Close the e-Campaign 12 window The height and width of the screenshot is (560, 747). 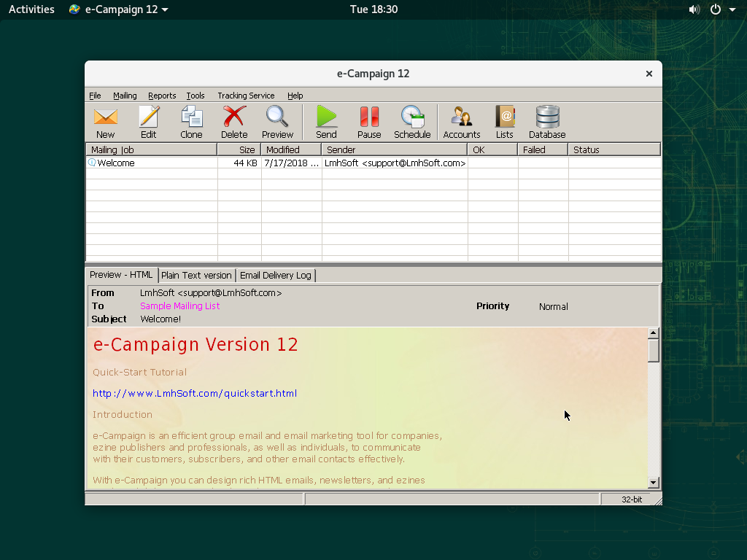(x=649, y=74)
